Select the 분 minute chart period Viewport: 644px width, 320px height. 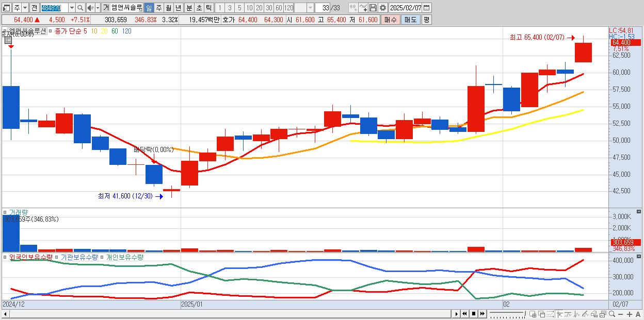[x=189, y=8]
